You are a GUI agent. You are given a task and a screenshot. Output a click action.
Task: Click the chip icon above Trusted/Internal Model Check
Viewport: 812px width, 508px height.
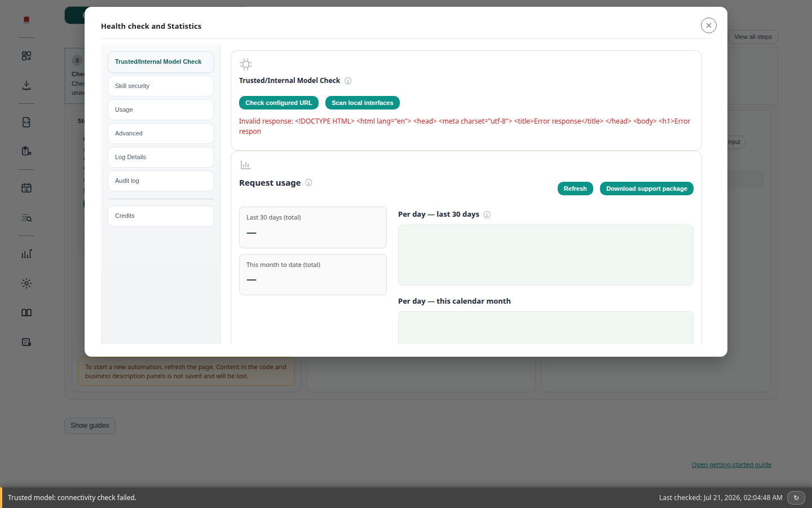pos(246,64)
